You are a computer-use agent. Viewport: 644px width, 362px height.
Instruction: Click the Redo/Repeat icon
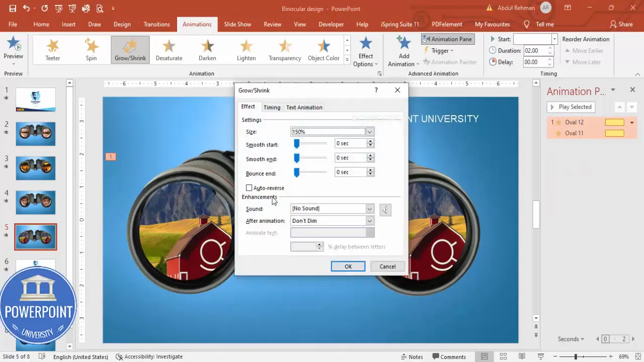(45, 9)
